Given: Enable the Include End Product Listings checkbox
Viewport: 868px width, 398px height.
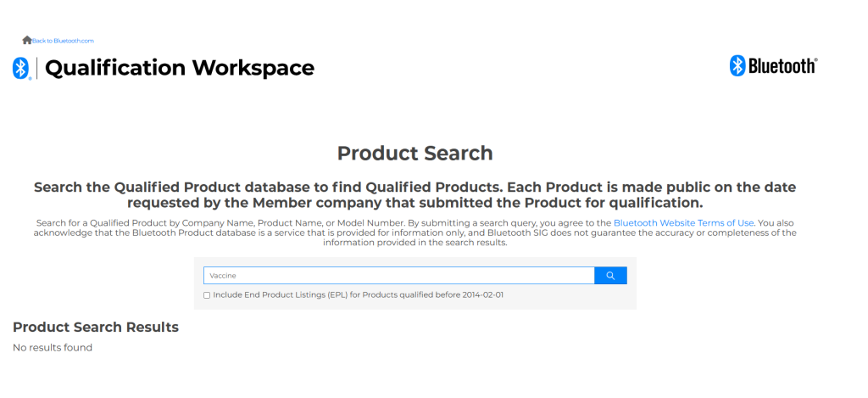Looking at the screenshot, I should click(x=207, y=295).
